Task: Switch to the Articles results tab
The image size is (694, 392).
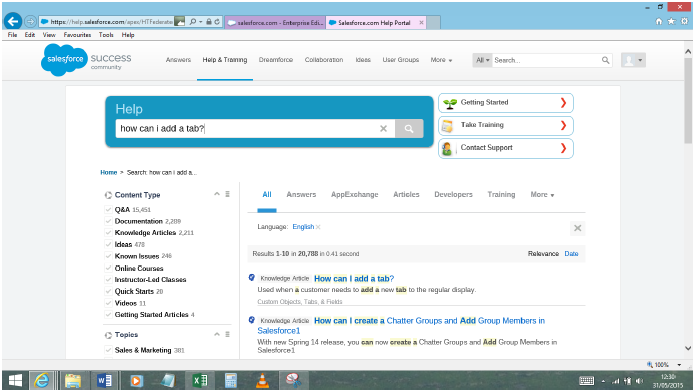Action: pyautogui.click(x=406, y=195)
